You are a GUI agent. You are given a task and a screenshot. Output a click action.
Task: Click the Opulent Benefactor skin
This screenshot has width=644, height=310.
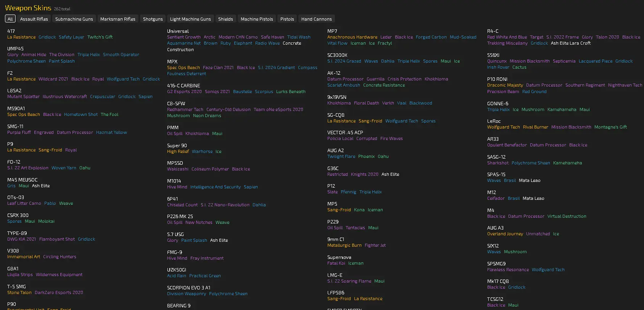coord(507,145)
